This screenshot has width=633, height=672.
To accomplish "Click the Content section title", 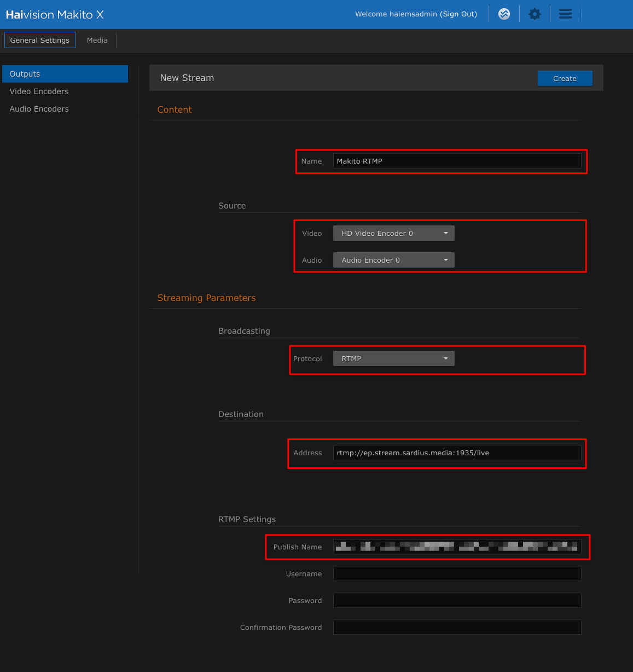I will [175, 109].
